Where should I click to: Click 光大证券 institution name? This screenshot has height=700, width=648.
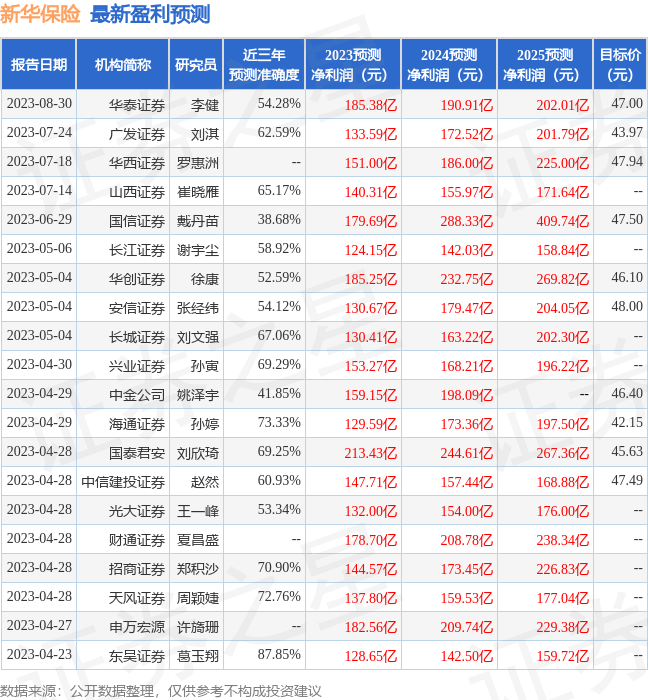[137, 512]
